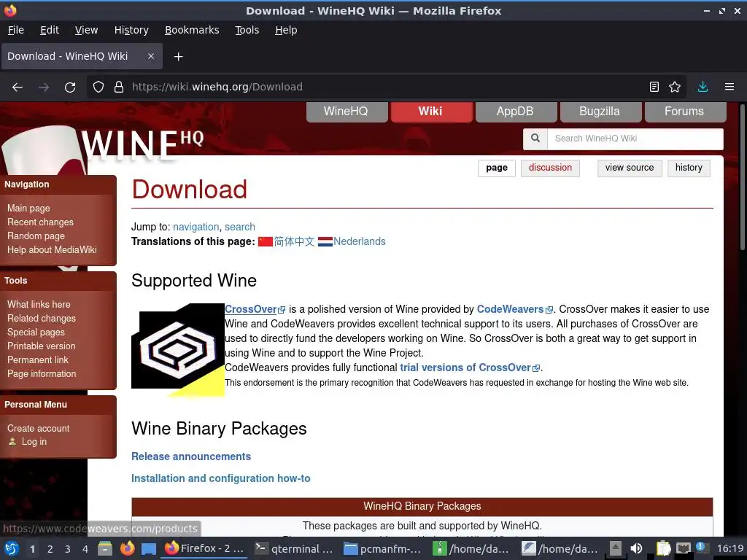This screenshot has height=560, width=747.
Task: Open Recent changes in sidebar
Action: tap(41, 222)
